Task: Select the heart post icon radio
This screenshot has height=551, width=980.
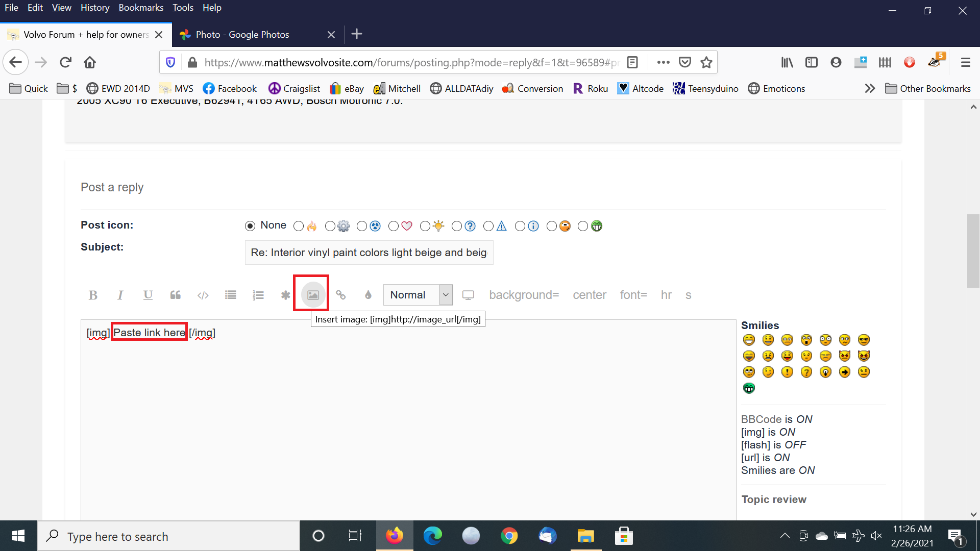Action: point(394,226)
